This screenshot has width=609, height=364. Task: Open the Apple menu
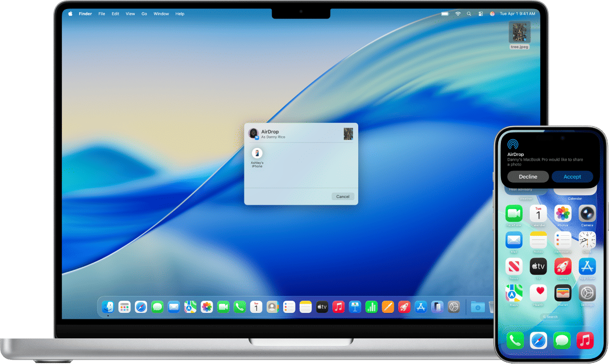(70, 14)
